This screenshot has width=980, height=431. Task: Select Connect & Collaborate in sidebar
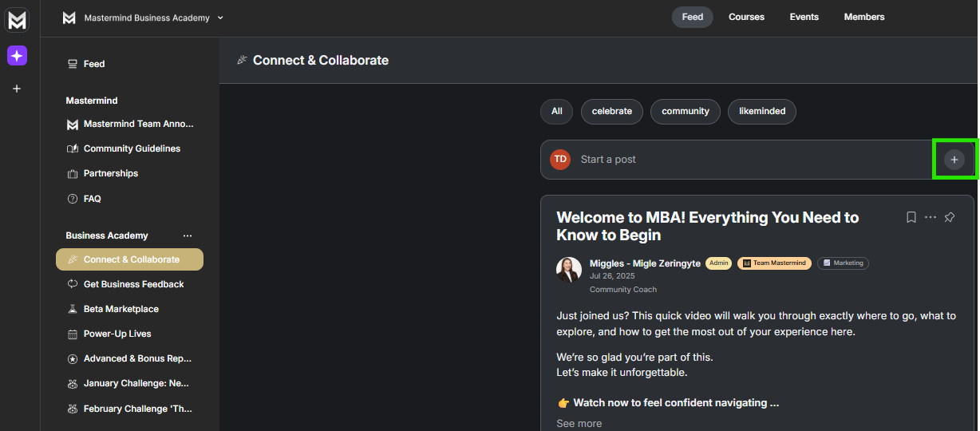[129, 259]
